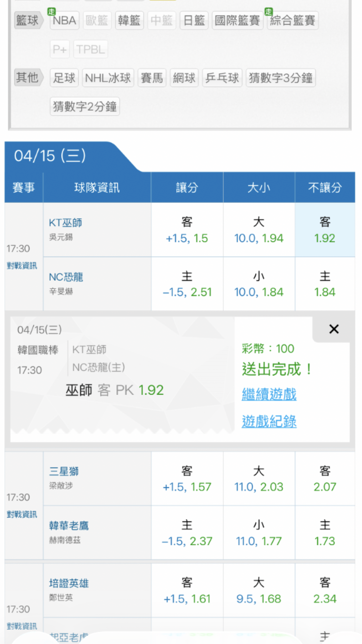Click the 繼續遊戲 link
This screenshot has width=362, height=644.
tap(269, 394)
